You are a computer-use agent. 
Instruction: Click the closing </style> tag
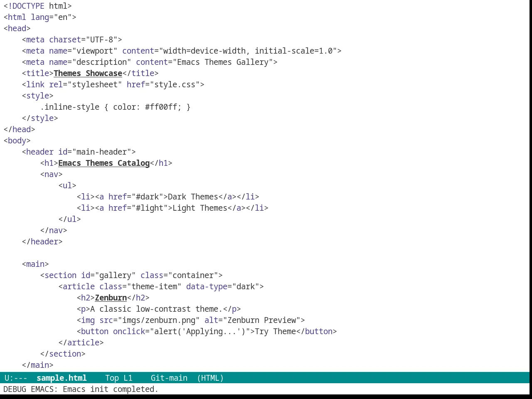(40, 118)
